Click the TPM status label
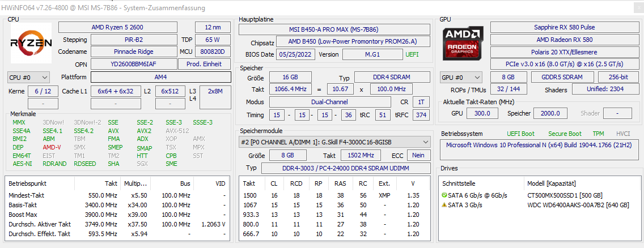This screenshot has height=248, width=644. pos(598,134)
